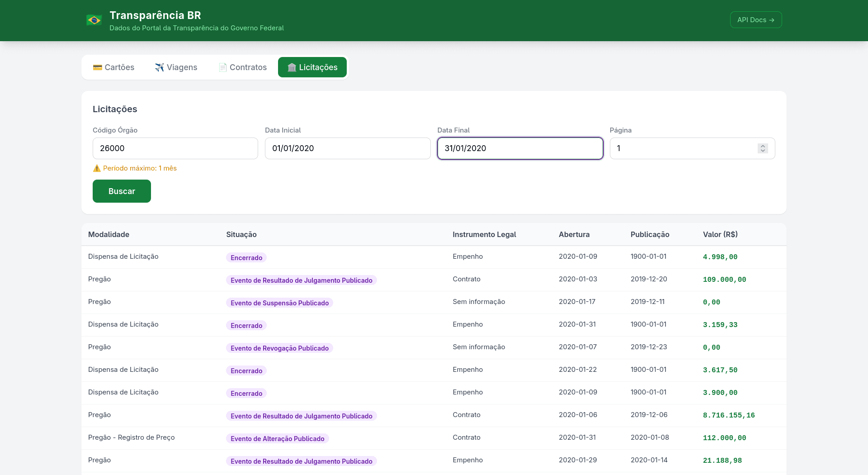The height and width of the screenshot is (475, 868).
Task: Click the Evento de Revogação Publicado badge
Action: click(280, 348)
